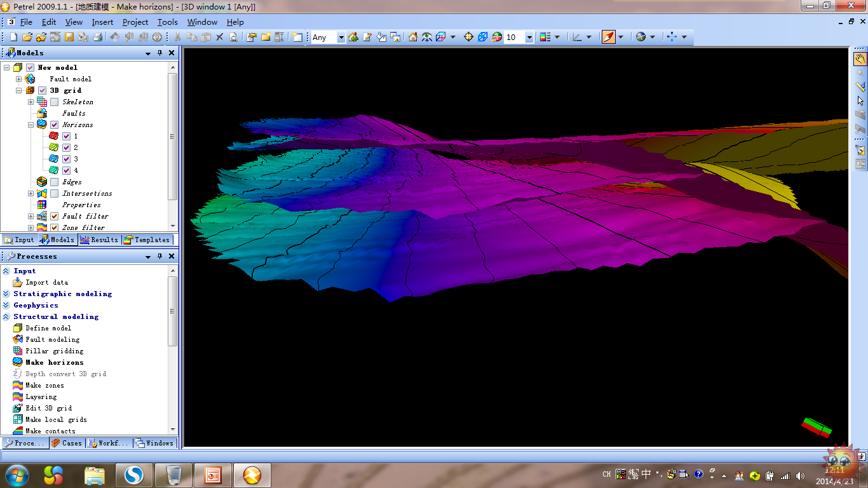
Task: Enable the Edges checkbox
Action: click(x=54, y=182)
